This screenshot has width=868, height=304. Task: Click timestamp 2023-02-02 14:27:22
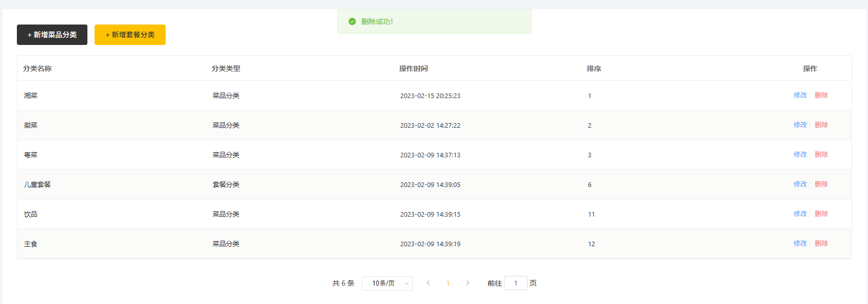click(x=430, y=125)
